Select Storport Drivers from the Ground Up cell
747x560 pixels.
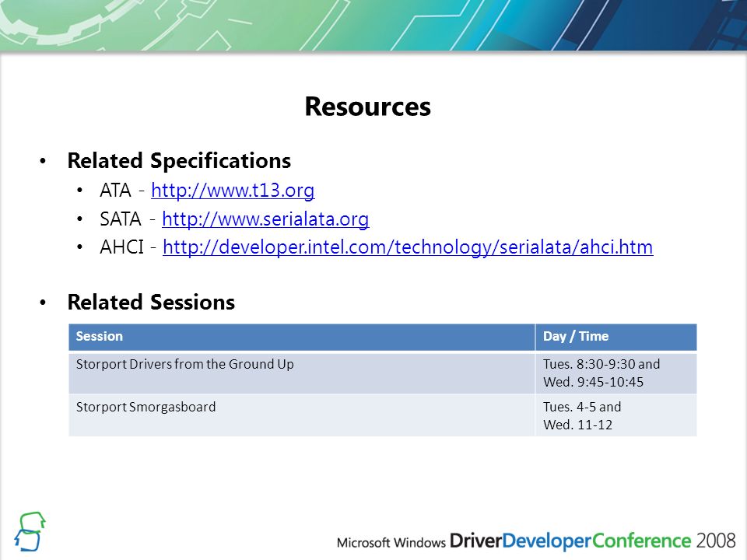pyautogui.click(x=302, y=373)
